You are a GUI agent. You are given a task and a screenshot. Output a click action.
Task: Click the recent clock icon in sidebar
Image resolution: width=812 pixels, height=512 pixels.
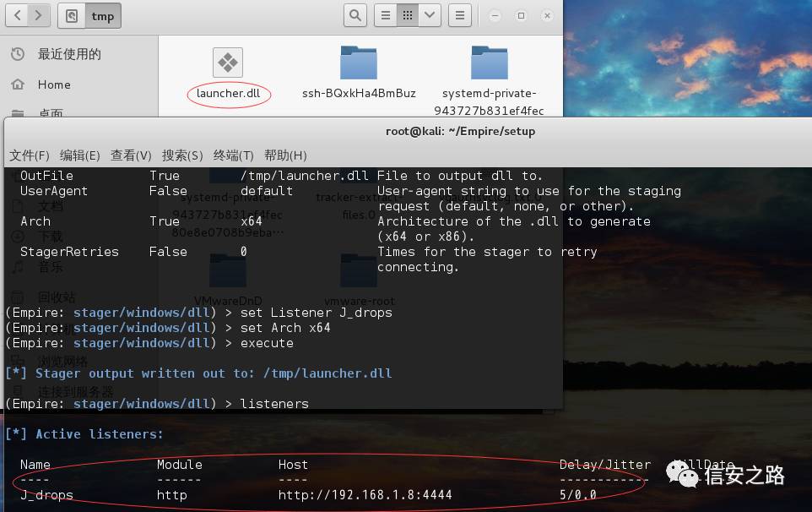(18, 54)
